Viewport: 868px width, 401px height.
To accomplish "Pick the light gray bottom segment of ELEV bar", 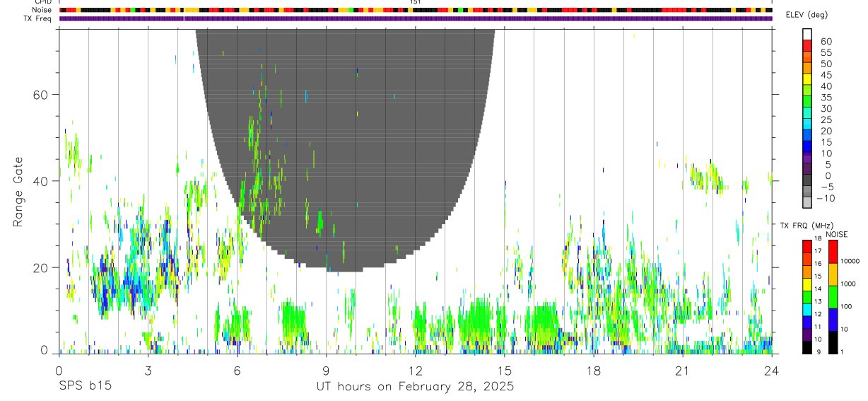I will [x=807, y=202].
